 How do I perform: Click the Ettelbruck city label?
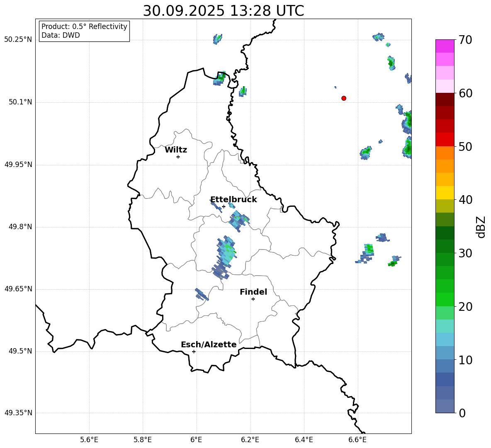[233, 200]
